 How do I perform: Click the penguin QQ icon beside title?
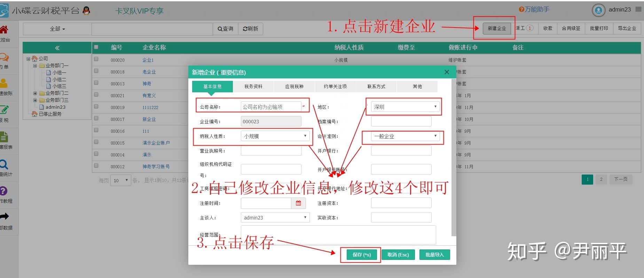coord(86,10)
